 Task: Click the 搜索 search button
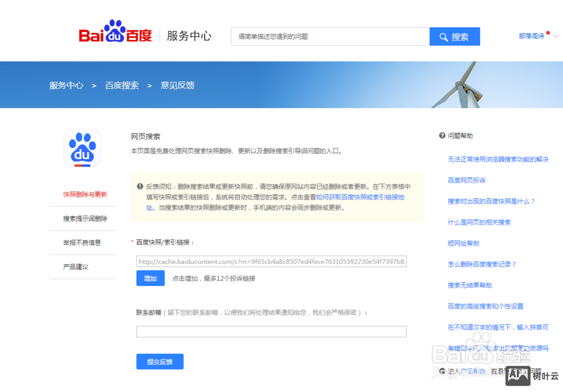pos(455,35)
